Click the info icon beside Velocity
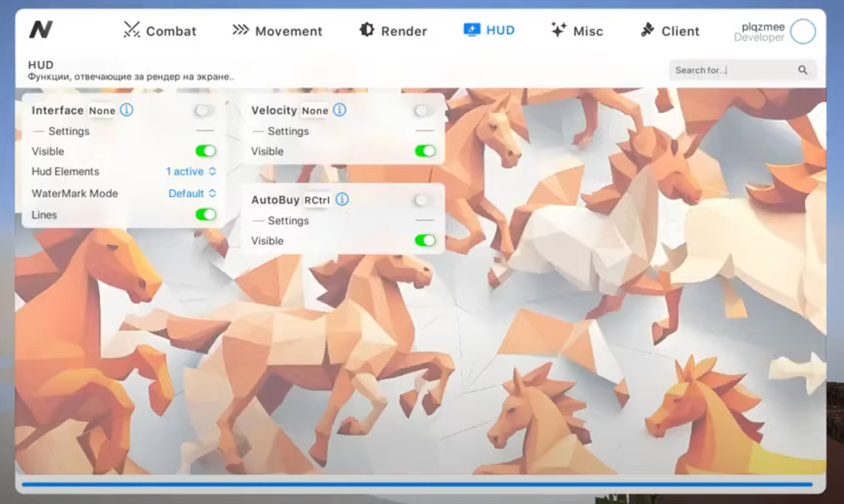This screenshot has width=844, height=504. coord(340,110)
